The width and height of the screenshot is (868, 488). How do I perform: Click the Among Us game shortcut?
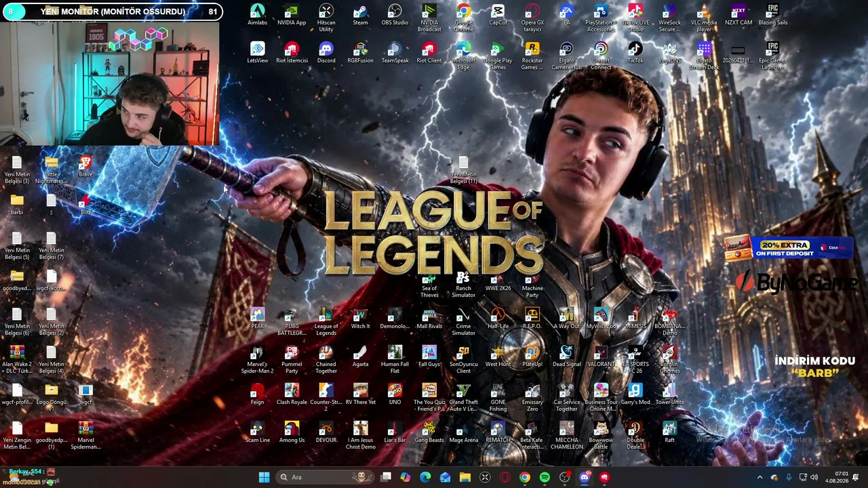pyautogui.click(x=292, y=432)
